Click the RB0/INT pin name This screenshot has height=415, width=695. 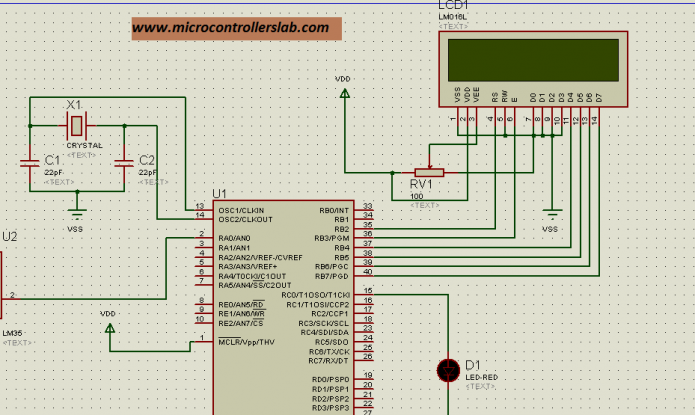[x=334, y=211]
